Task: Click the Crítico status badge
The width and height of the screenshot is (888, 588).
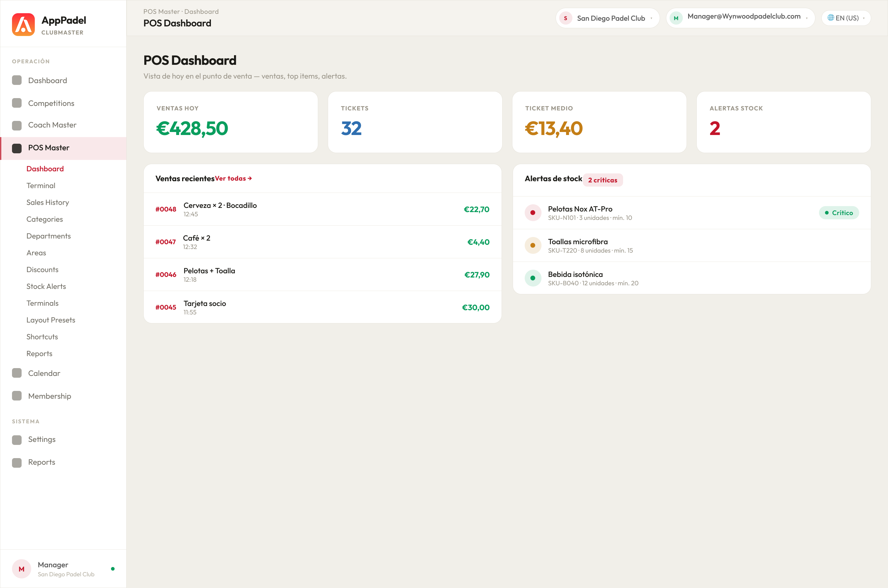Action: (839, 213)
